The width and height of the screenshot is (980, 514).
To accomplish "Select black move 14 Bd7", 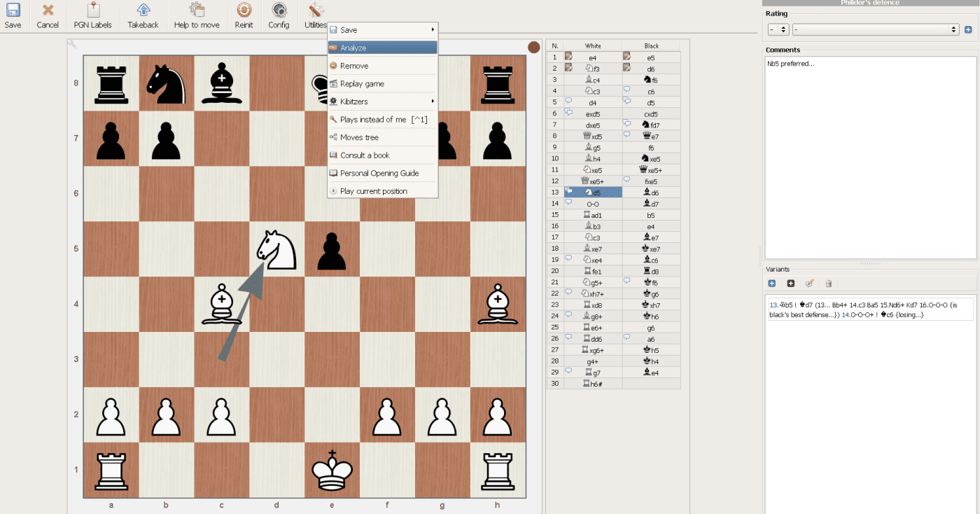I will pos(651,204).
